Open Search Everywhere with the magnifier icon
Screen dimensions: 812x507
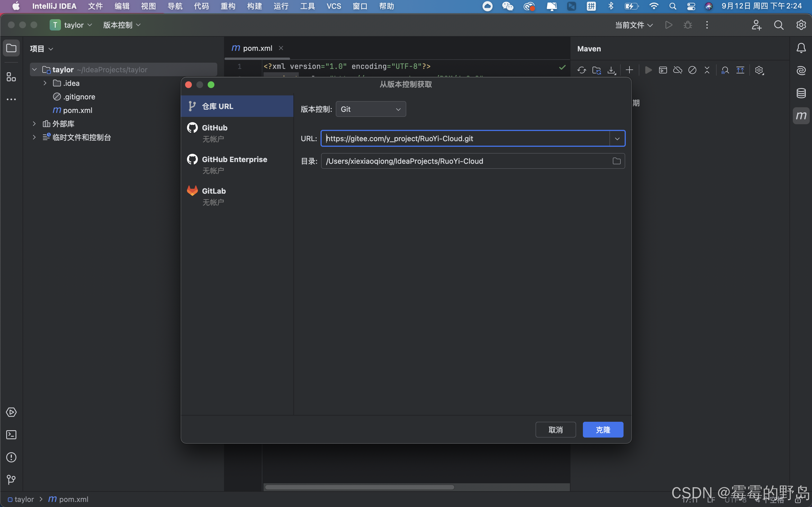click(779, 25)
